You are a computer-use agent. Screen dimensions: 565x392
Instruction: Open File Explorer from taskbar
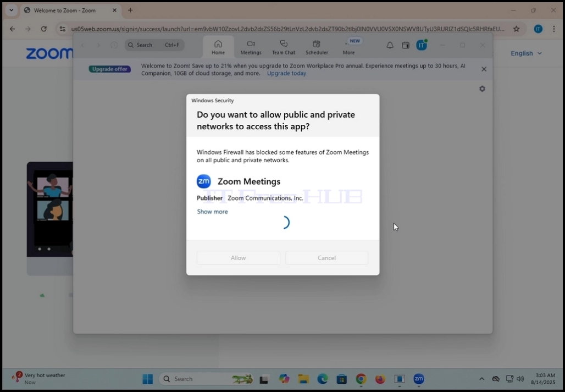coord(303,379)
